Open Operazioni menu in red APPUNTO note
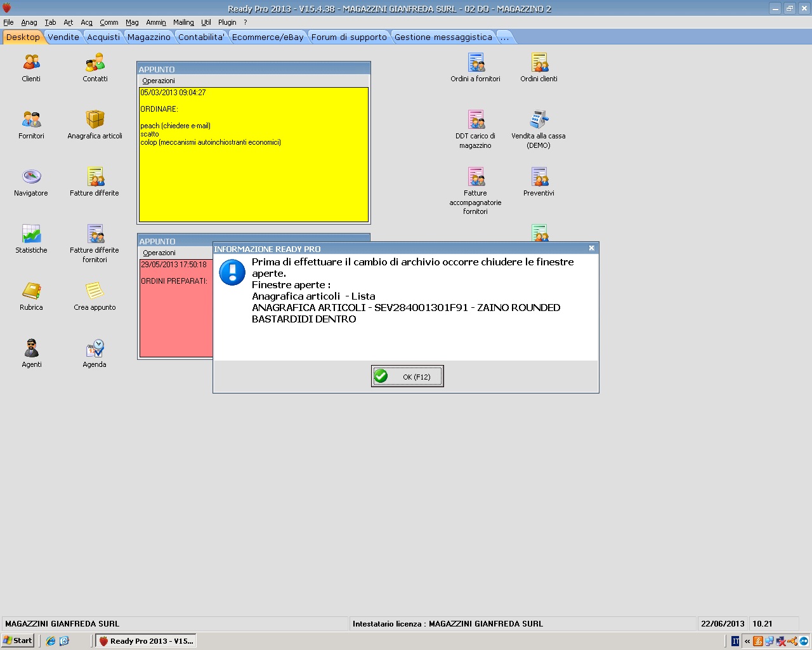This screenshot has width=812, height=650. [159, 253]
